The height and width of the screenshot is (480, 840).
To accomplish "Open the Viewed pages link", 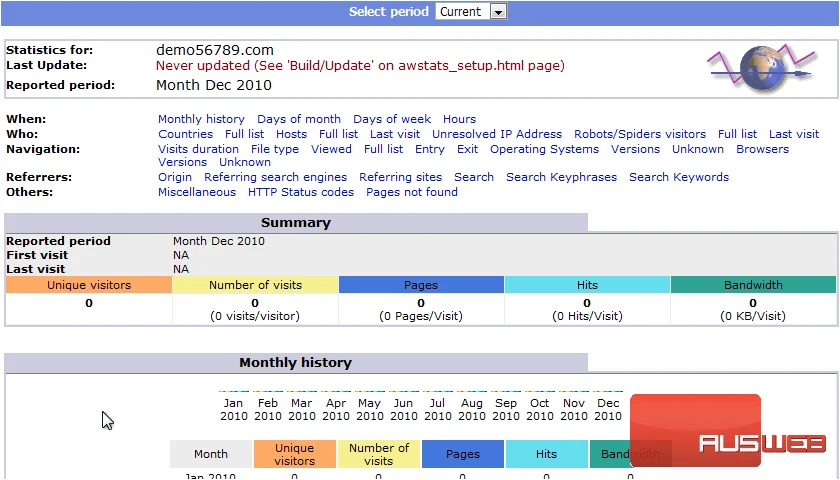I will point(332,149).
